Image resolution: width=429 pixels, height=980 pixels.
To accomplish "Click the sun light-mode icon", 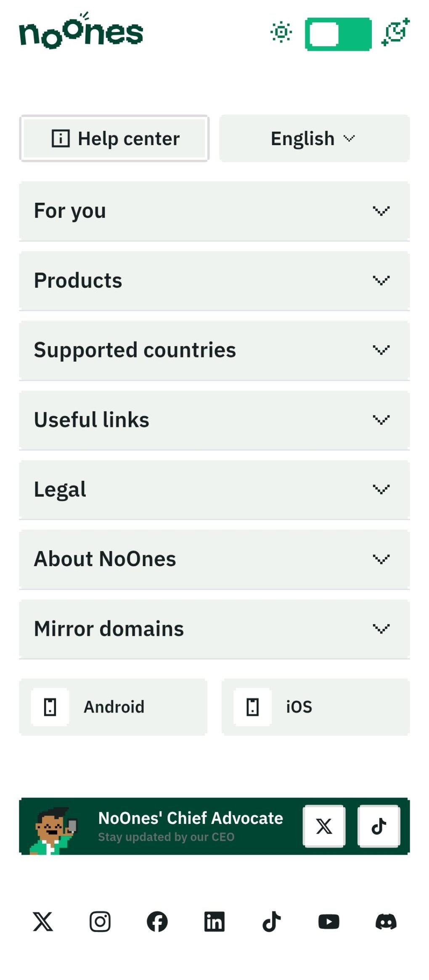I will coord(281,32).
